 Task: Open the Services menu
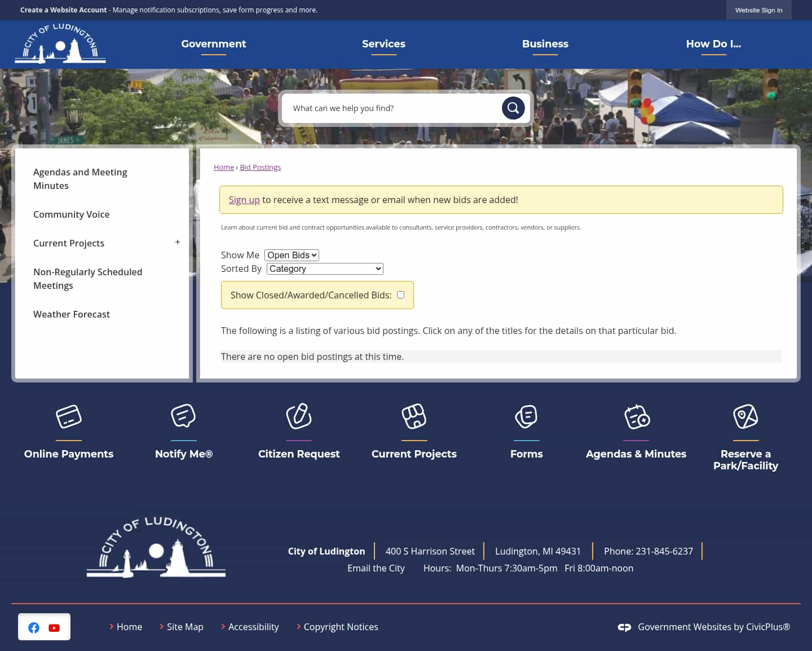point(383,44)
